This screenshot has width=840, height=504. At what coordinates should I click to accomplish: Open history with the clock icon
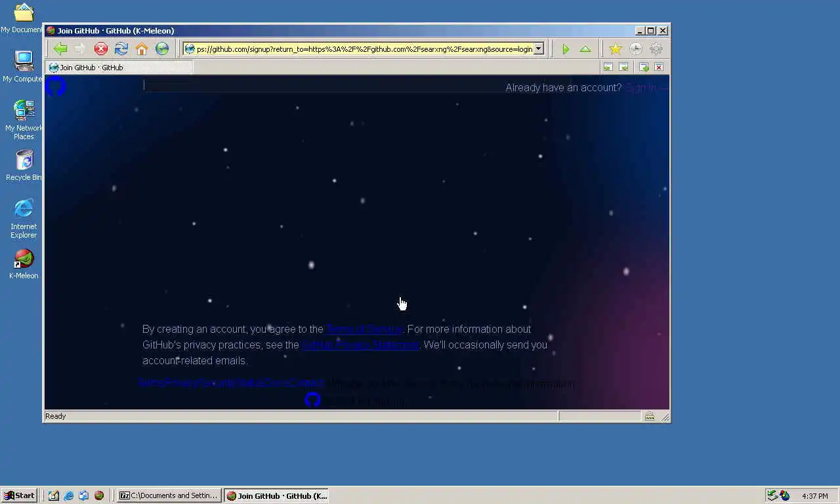(635, 49)
